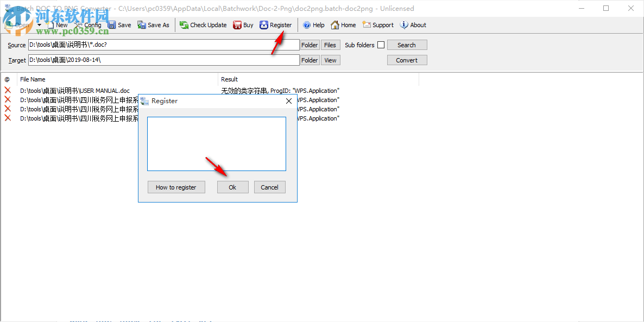Show the About information
The image size is (644, 322).
pos(412,24)
